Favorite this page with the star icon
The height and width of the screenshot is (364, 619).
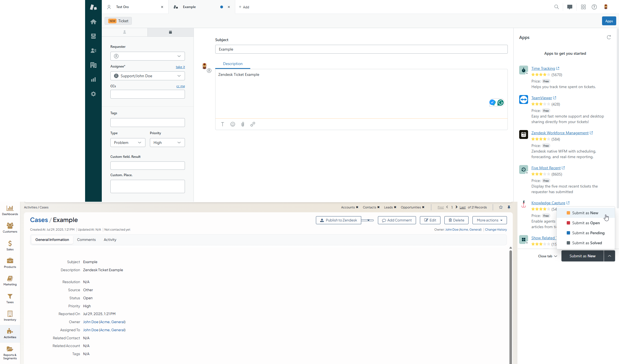[x=501, y=207]
